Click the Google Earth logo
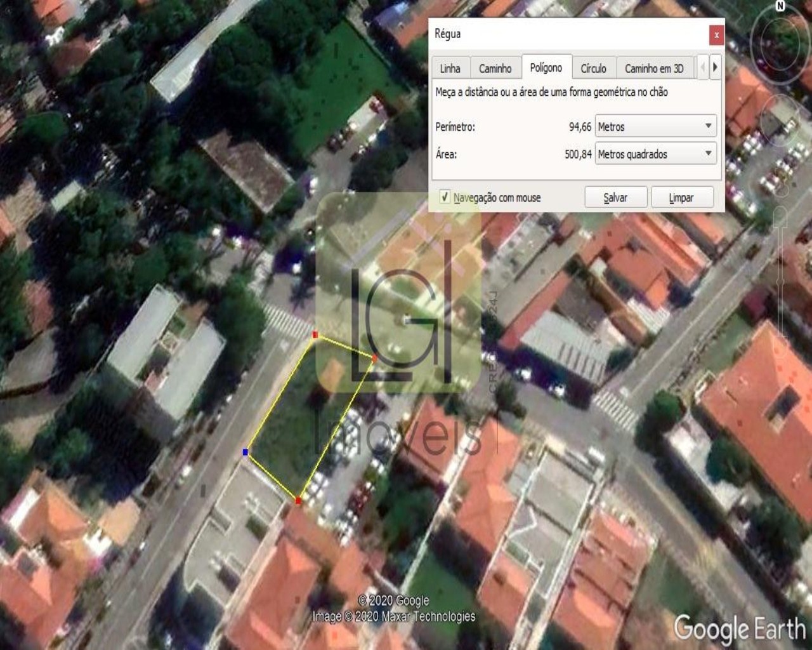 [x=739, y=628]
